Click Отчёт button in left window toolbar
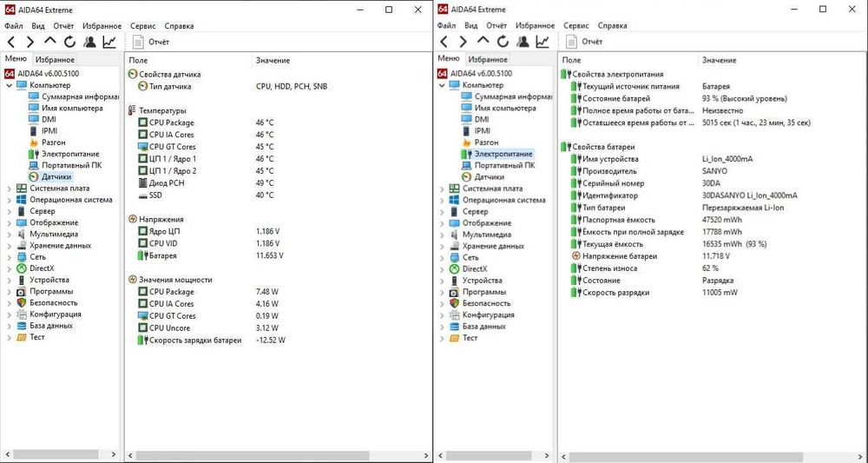 (x=152, y=42)
